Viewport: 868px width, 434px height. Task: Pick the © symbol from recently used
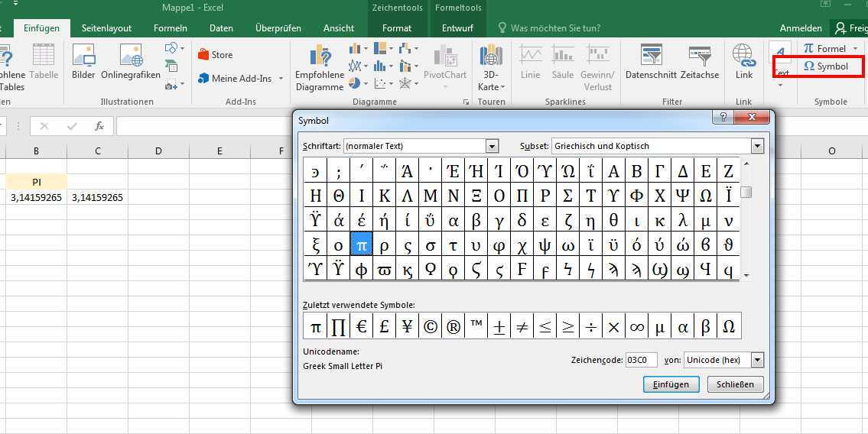click(430, 326)
